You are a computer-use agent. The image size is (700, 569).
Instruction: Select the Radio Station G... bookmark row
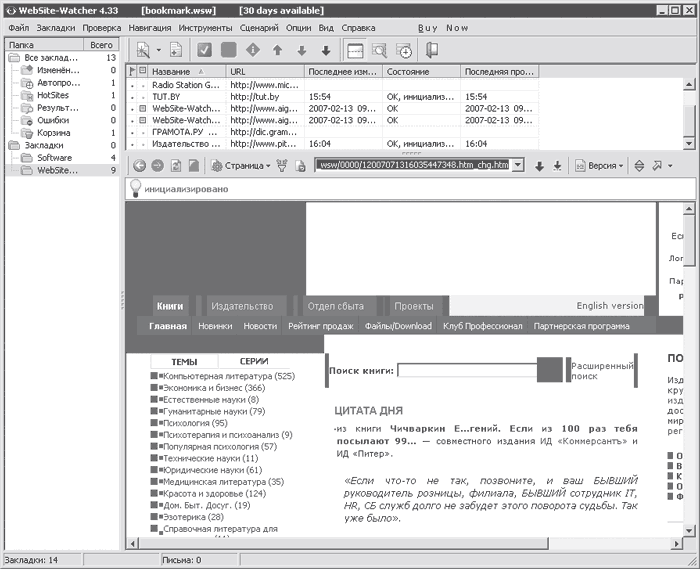pyautogui.click(x=333, y=85)
